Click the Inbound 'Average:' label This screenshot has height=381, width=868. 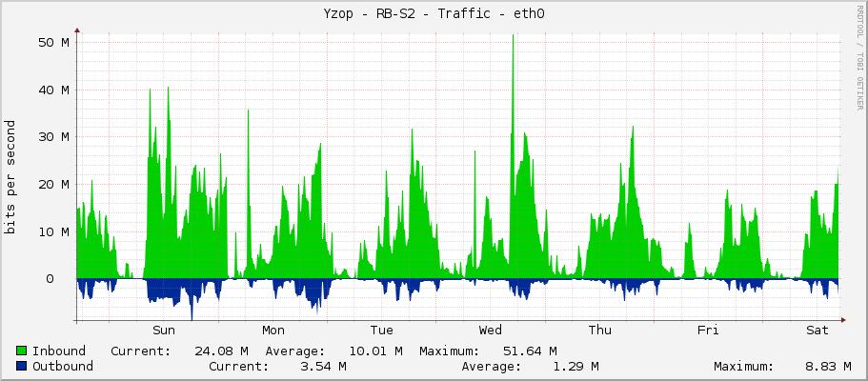[295, 351]
